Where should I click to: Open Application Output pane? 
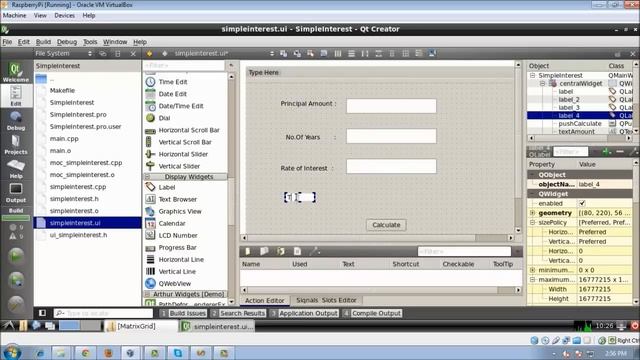tap(304, 313)
